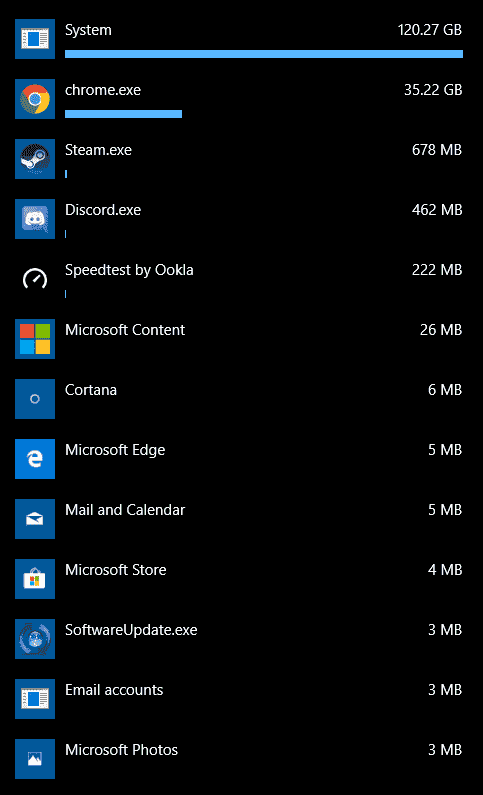This screenshot has width=483, height=795.
Task: Click the 35.22 GB usage value
Action: 433,90
